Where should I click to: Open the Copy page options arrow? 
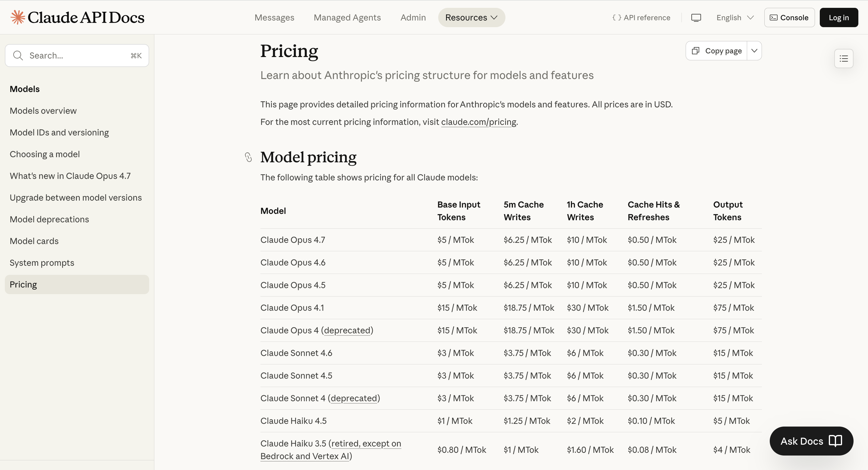[754, 51]
